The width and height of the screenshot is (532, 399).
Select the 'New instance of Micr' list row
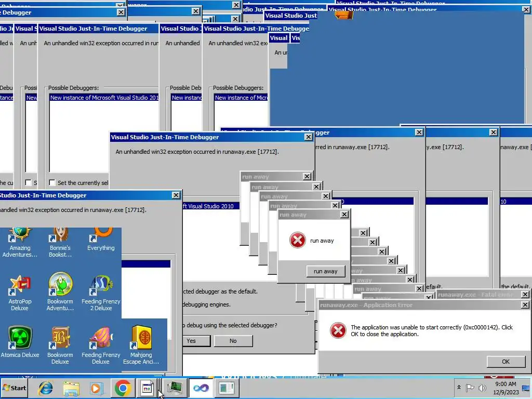coord(241,97)
